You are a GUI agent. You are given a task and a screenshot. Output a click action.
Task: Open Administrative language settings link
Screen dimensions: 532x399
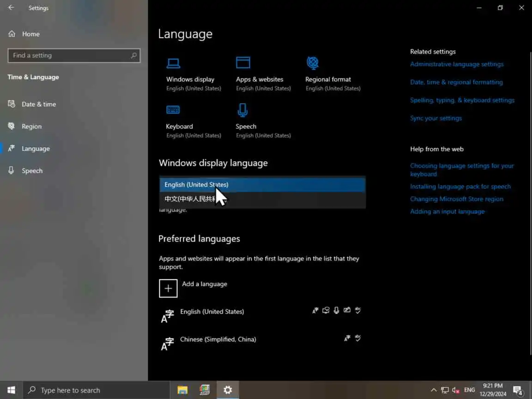click(457, 64)
